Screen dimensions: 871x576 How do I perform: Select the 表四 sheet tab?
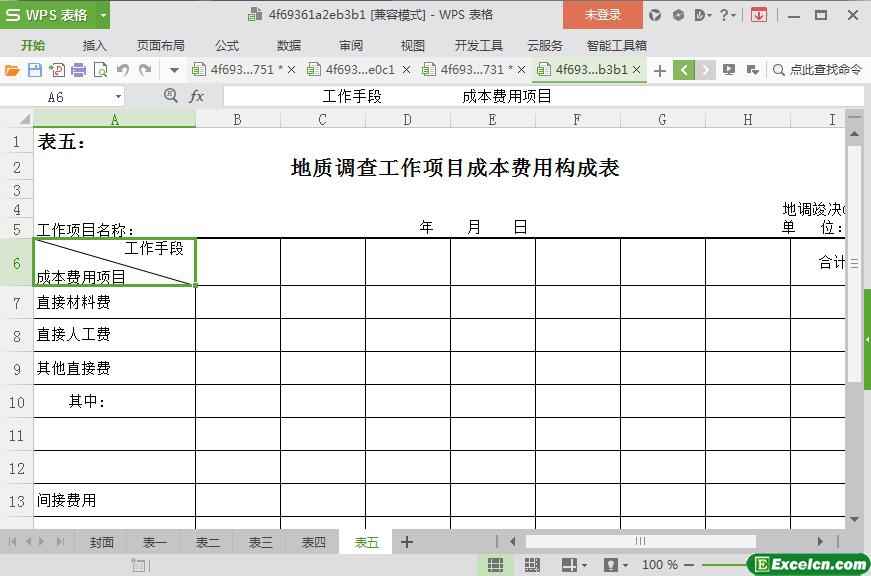tap(313, 543)
